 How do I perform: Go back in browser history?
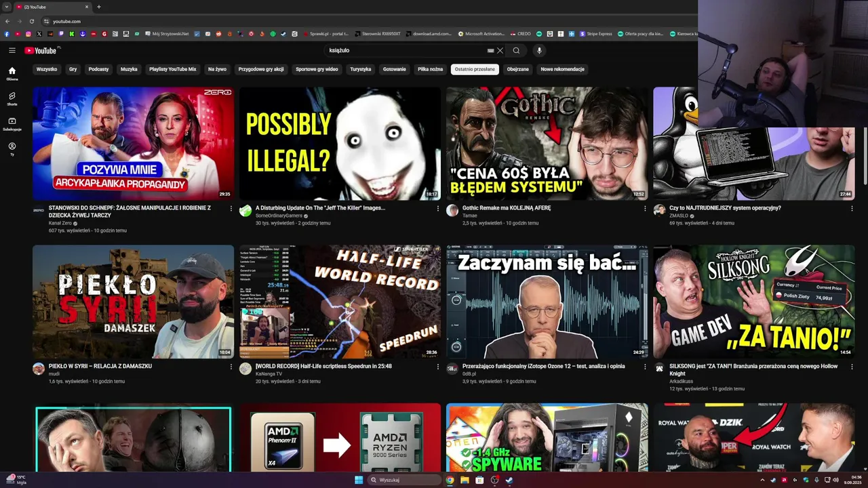pyautogui.click(x=7, y=21)
